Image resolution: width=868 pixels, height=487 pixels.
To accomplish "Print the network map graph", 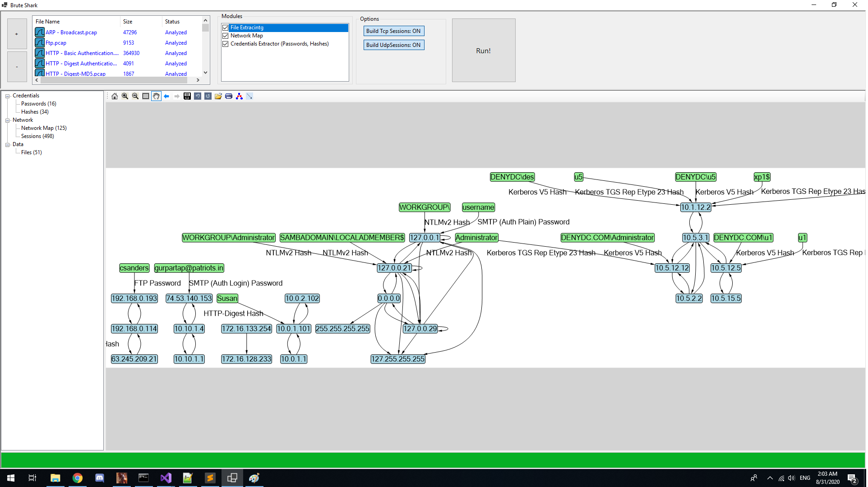I will click(229, 96).
